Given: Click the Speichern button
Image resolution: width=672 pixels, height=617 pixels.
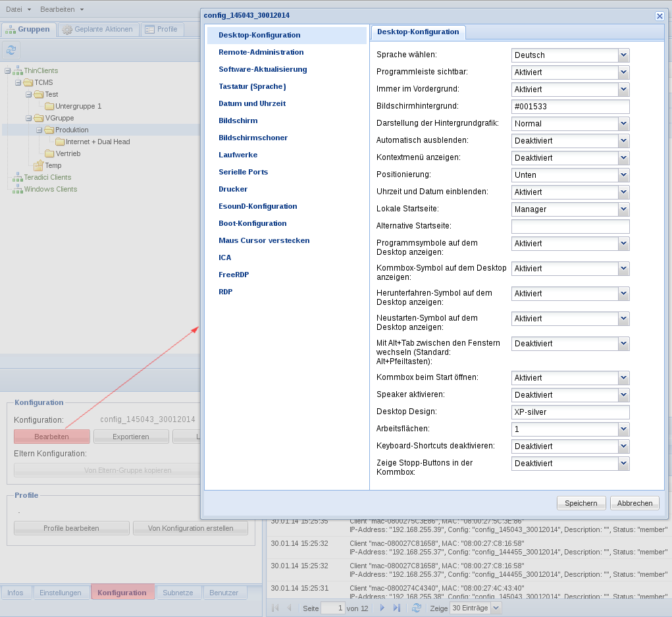Looking at the screenshot, I should coord(581,503).
